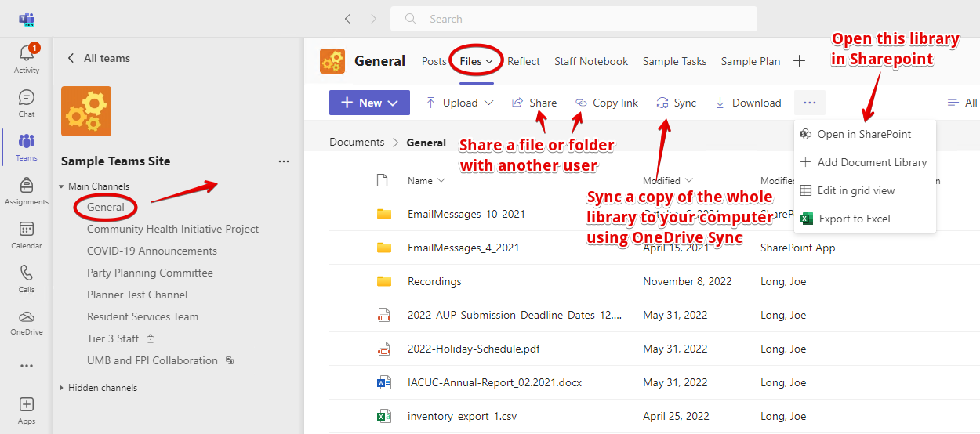
Task: Open OneDrive from the sidebar
Action: click(26, 322)
